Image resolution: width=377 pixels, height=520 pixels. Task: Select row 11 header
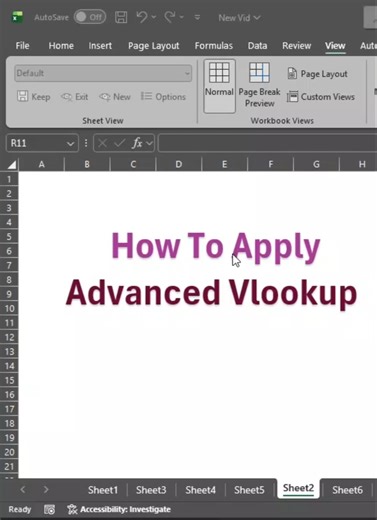point(9,323)
